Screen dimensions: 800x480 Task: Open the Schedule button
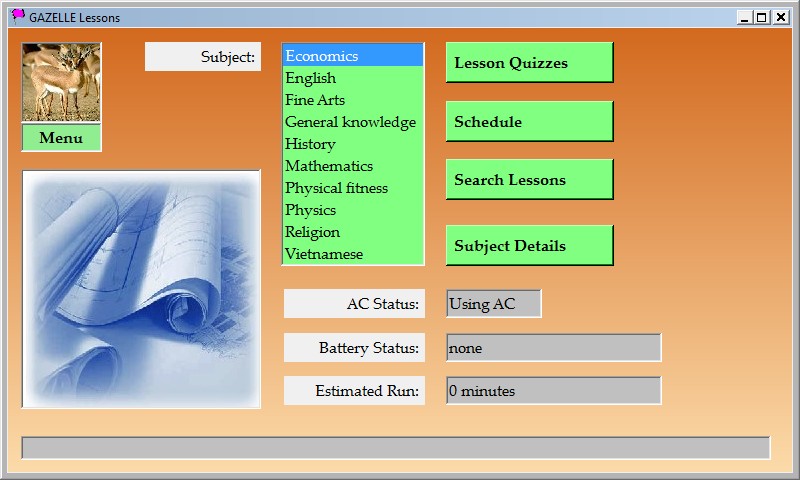[x=529, y=121]
